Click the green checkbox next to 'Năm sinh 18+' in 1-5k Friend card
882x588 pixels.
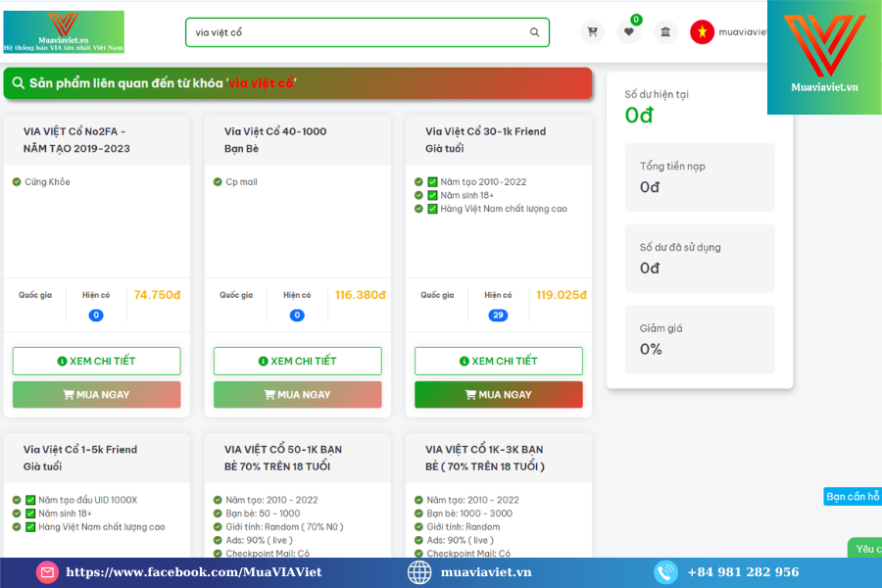[x=30, y=514]
